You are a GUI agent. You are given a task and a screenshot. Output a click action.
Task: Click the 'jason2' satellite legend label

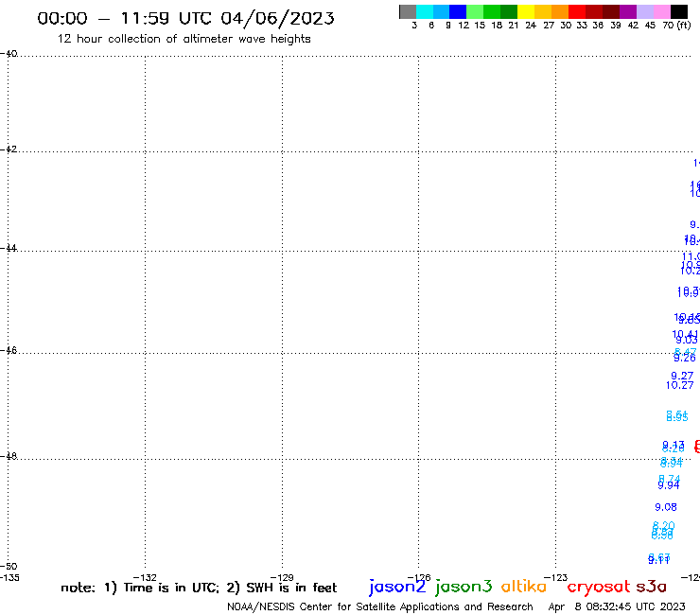click(397, 587)
